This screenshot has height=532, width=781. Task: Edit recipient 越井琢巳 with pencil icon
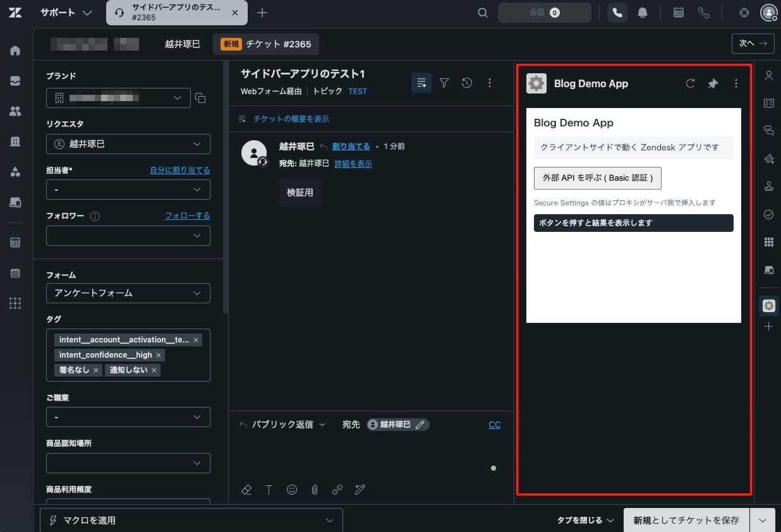[x=420, y=425]
